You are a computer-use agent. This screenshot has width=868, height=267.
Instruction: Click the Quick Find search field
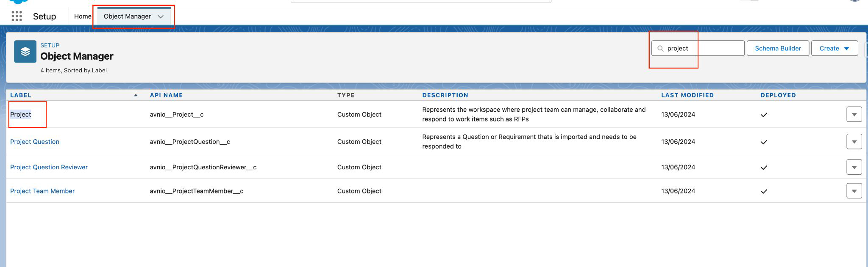[x=704, y=48]
